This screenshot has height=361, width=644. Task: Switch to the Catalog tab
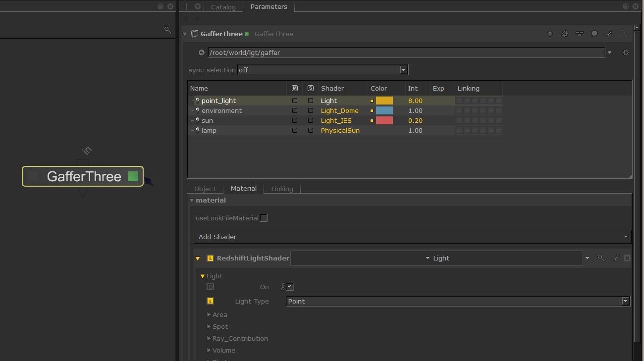[x=223, y=7]
